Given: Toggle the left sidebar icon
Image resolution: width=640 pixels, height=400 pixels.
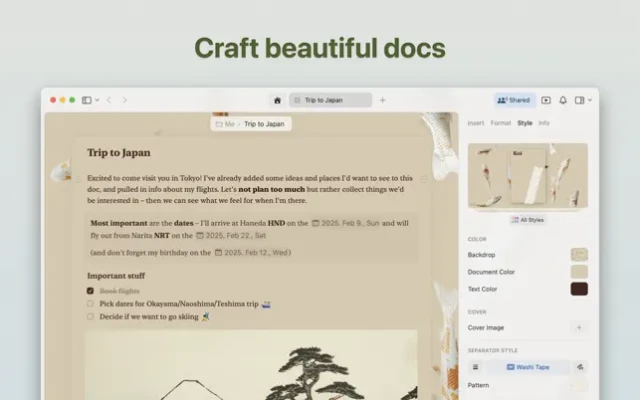Looking at the screenshot, I should coord(87,100).
